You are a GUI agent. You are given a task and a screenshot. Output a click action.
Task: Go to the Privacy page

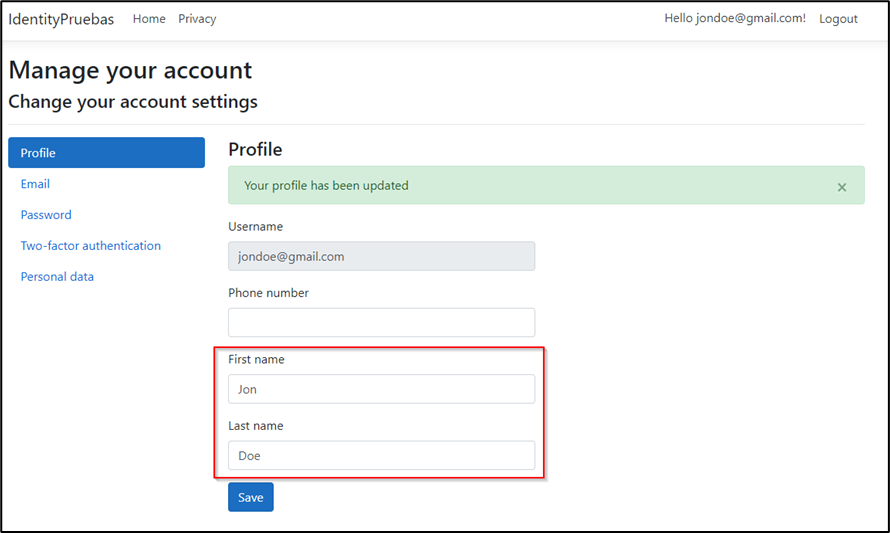197,19
